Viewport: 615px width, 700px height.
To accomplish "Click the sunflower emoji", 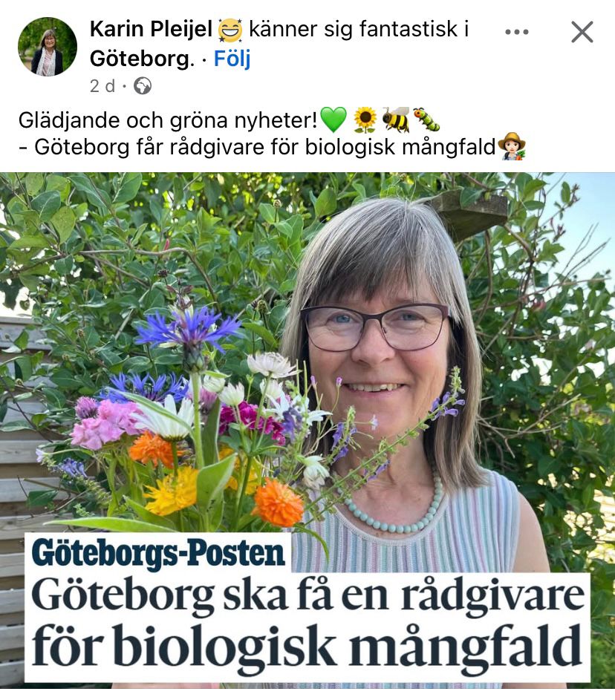I will tap(365, 120).
